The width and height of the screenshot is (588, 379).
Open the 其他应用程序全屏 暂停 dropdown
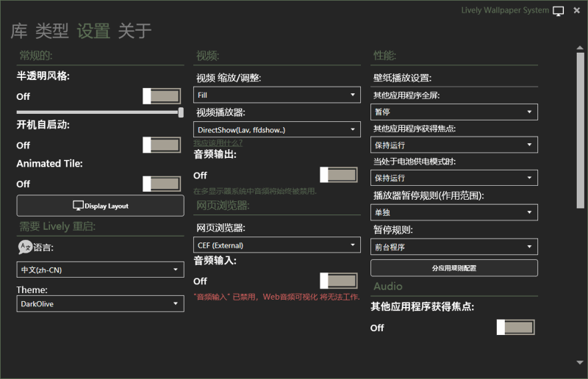click(454, 112)
